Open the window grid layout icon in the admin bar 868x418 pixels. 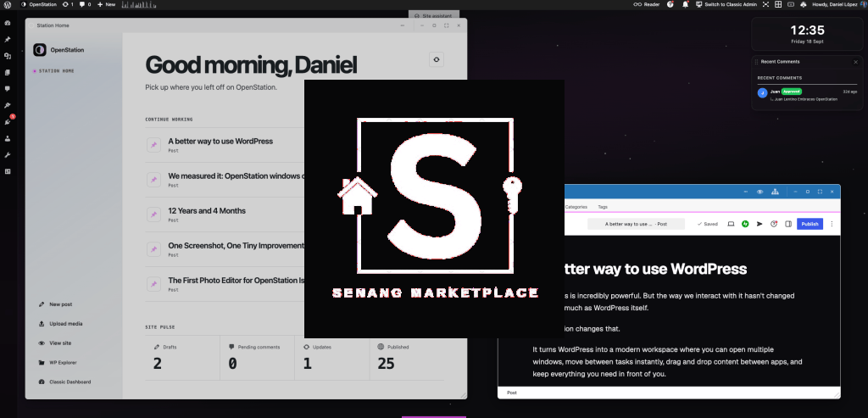pos(778,4)
